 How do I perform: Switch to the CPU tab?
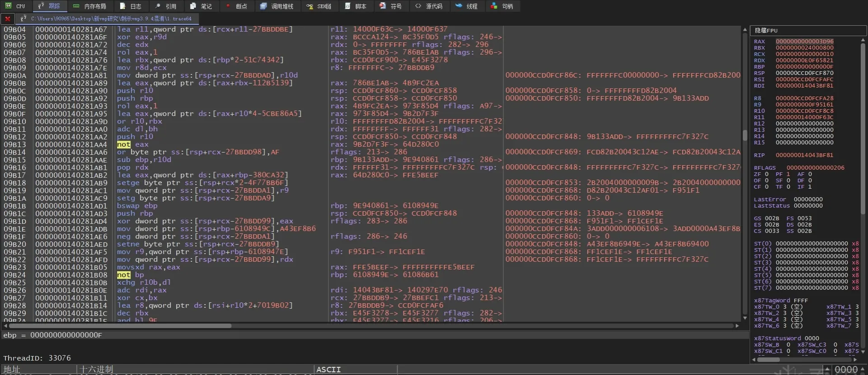[x=15, y=6]
